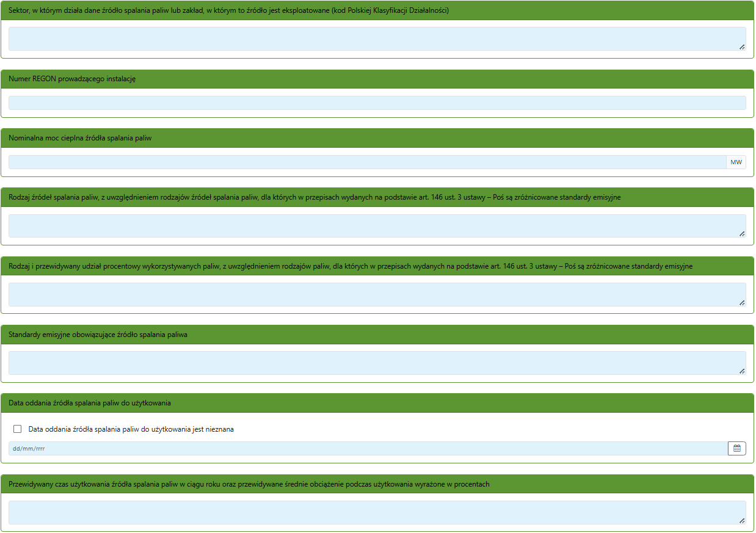Grab resize handle of Przewidywany czas text area
Screen dimensions: 756x533
click(x=742, y=521)
